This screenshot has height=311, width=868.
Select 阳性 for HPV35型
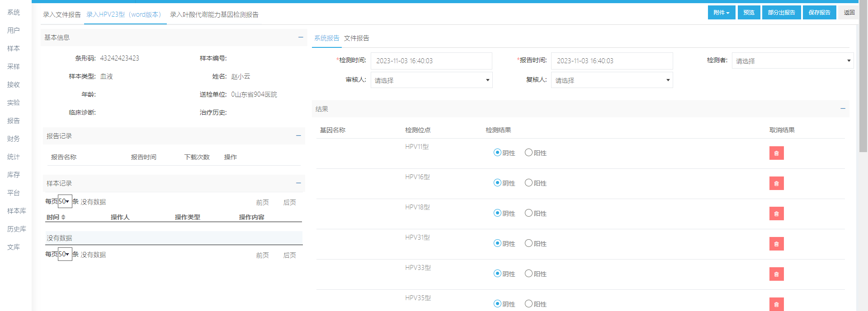(x=528, y=304)
